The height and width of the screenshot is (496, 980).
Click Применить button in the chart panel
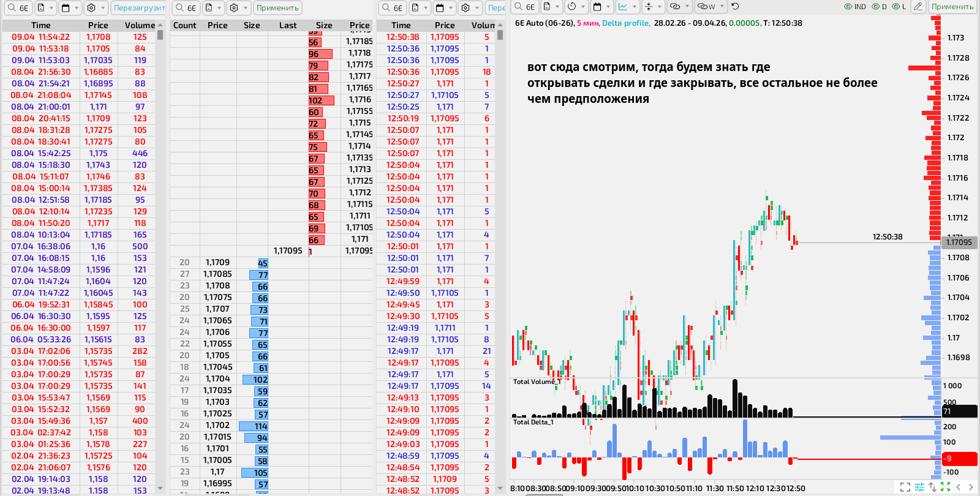952,7
